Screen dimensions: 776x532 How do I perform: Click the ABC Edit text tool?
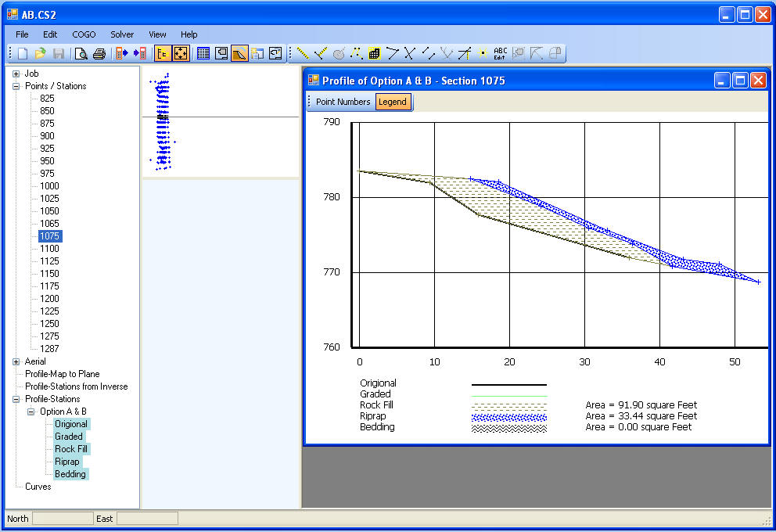(501, 53)
